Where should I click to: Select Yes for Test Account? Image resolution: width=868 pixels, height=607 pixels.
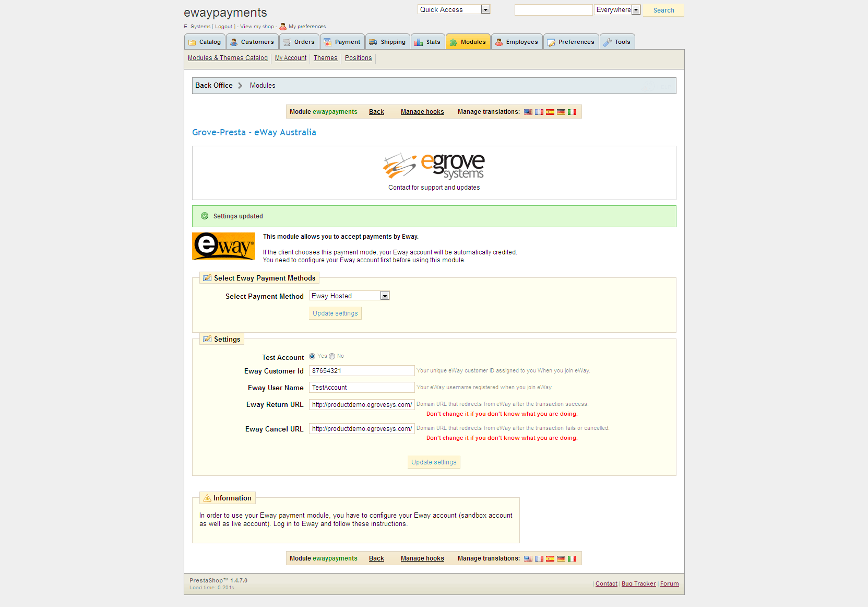(x=313, y=356)
